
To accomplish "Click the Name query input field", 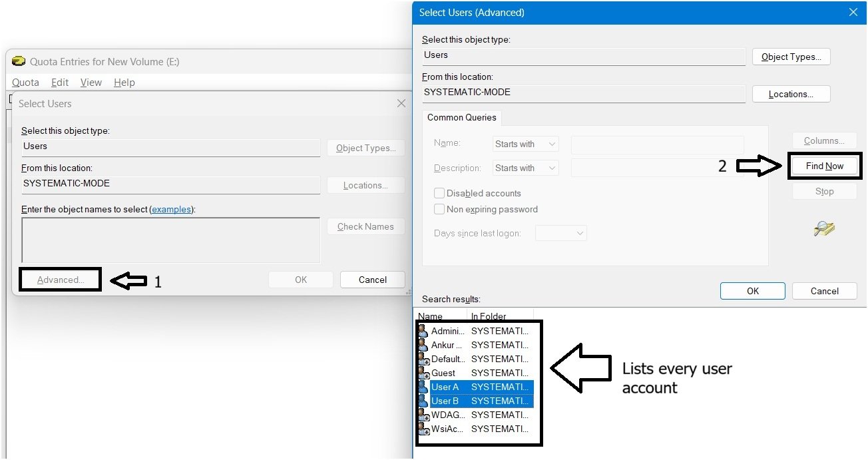I will pos(658,144).
